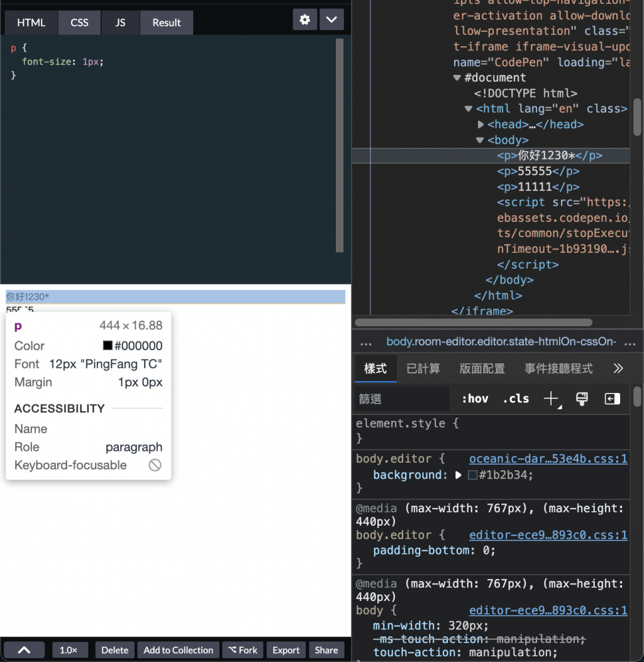
Task: Open first editor-ece9…893c0.css:1 link
Action: coord(548,536)
